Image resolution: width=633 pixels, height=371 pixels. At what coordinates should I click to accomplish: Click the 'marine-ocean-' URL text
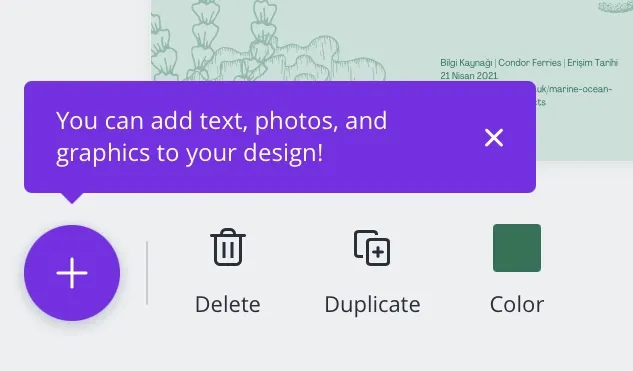click(x=580, y=89)
